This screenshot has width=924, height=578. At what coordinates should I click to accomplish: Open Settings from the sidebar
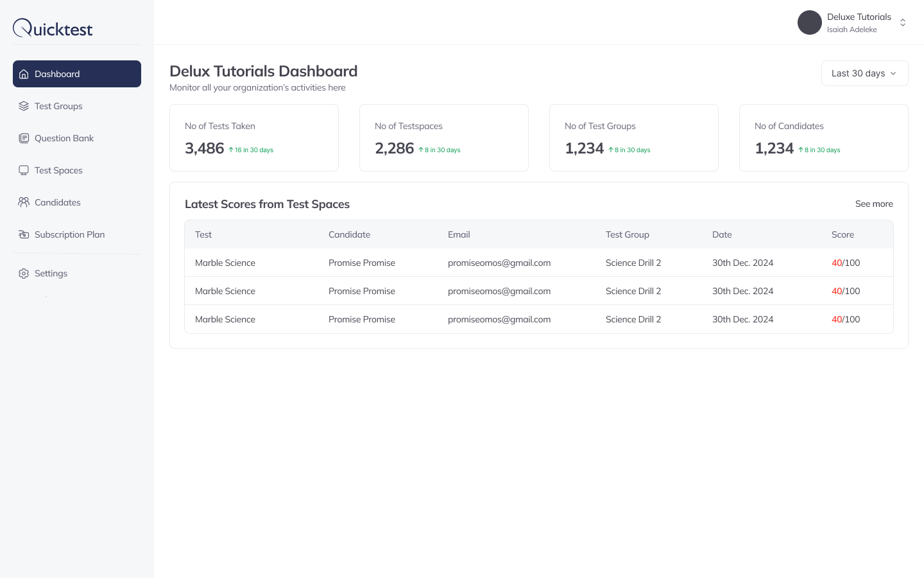(x=51, y=274)
